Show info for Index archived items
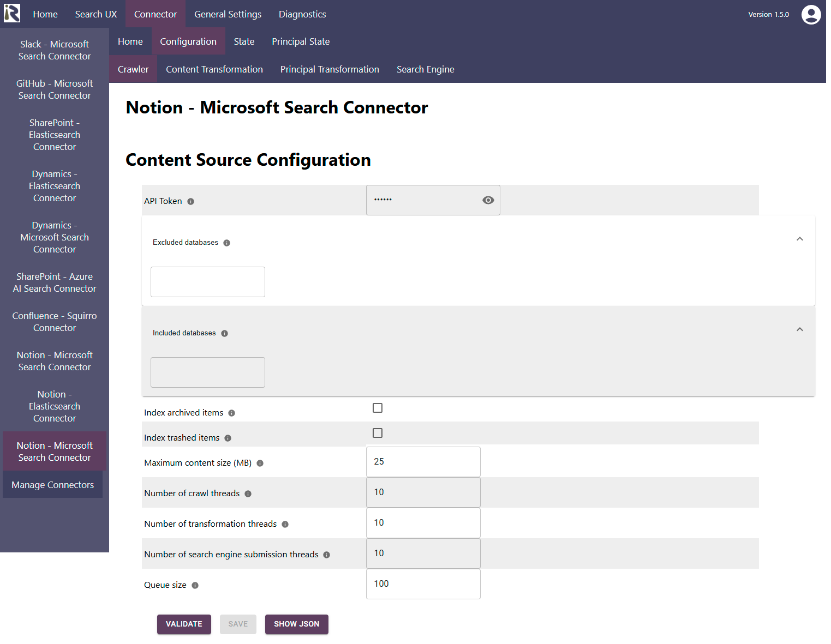The height and width of the screenshot is (644, 831). click(x=231, y=413)
